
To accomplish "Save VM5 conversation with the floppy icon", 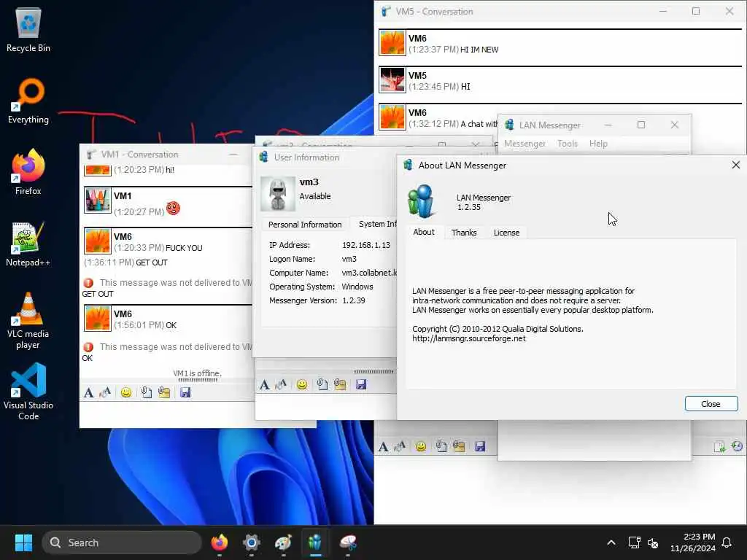I will (x=480, y=447).
